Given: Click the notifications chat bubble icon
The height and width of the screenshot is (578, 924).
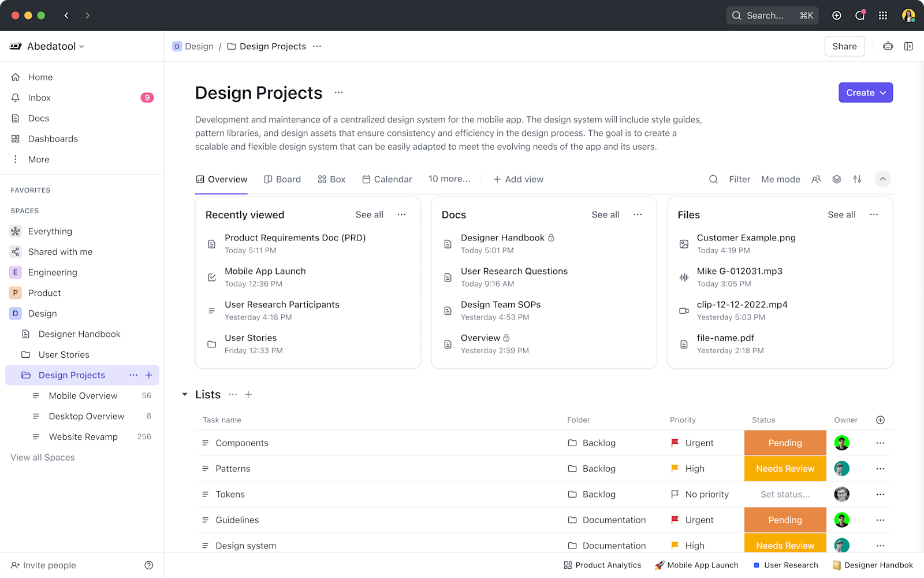Looking at the screenshot, I should pos(860,16).
